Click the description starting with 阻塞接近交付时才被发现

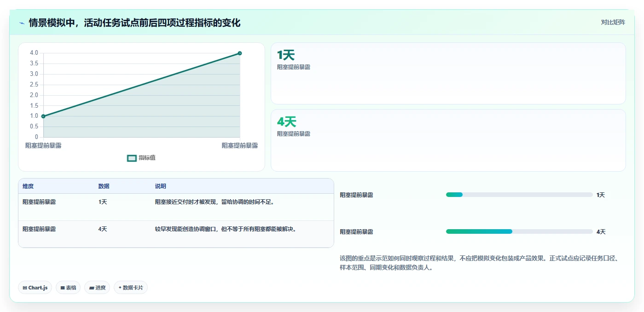[215, 202]
